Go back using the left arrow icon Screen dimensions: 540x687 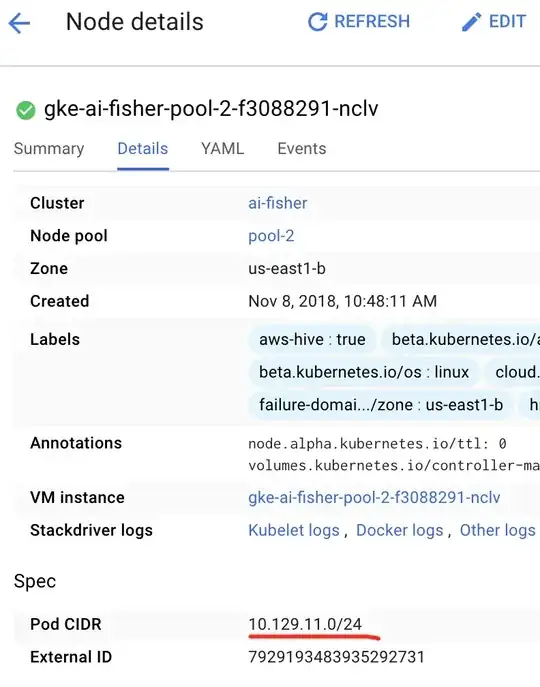coord(19,23)
